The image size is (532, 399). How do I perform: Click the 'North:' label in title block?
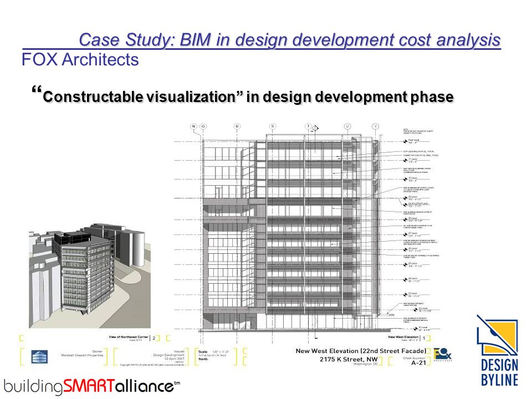pyautogui.click(x=203, y=359)
